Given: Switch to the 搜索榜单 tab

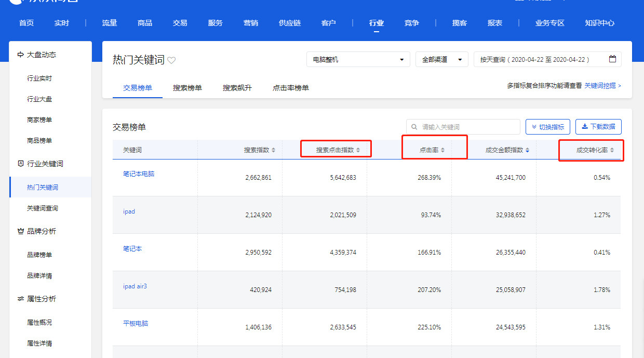Looking at the screenshot, I should [187, 88].
